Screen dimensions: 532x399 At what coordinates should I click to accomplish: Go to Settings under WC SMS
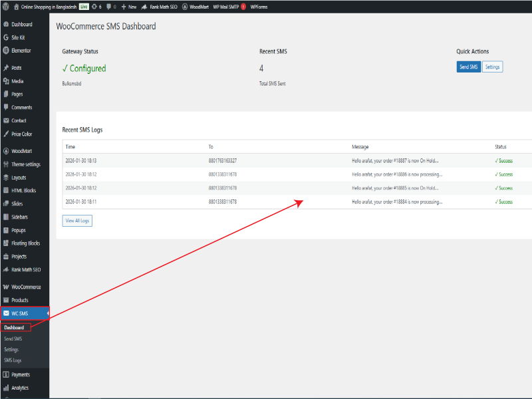pyautogui.click(x=11, y=349)
